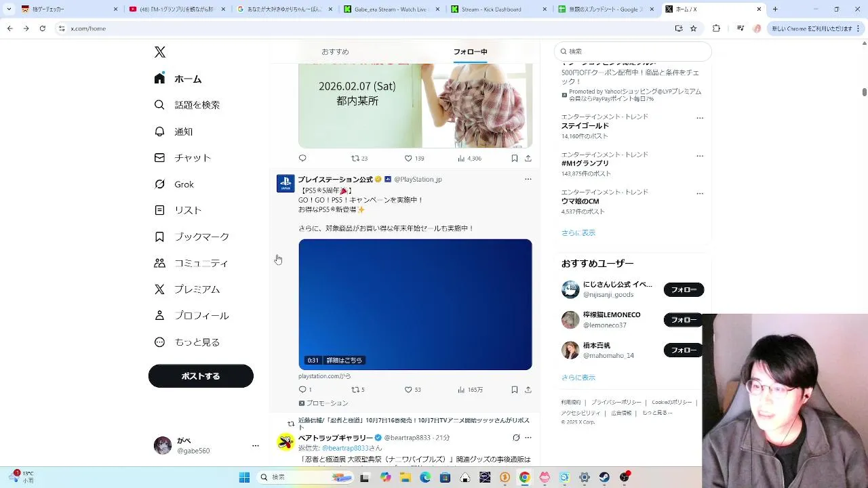Repost the post showing 23 reposts
The image size is (868, 488).
[x=359, y=158]
